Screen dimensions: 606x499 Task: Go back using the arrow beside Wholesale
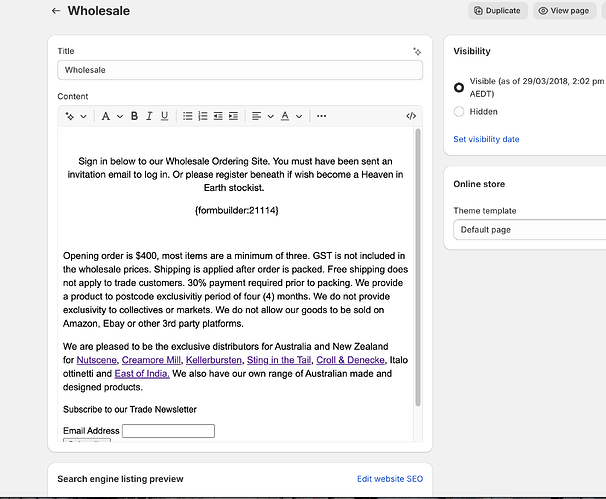tap(56, 11)
